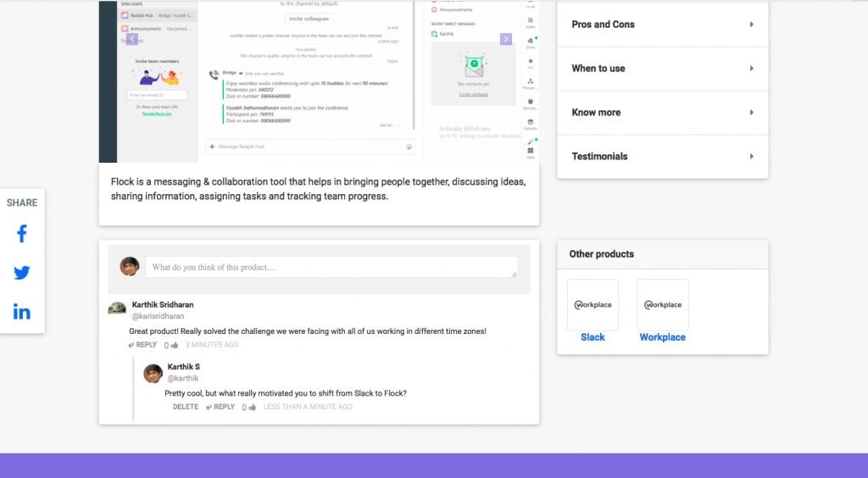The width and height of the screenshot is (868, 478).
Task: Click the '3 minutes ago' timestamp
Action: click(212, 345)
